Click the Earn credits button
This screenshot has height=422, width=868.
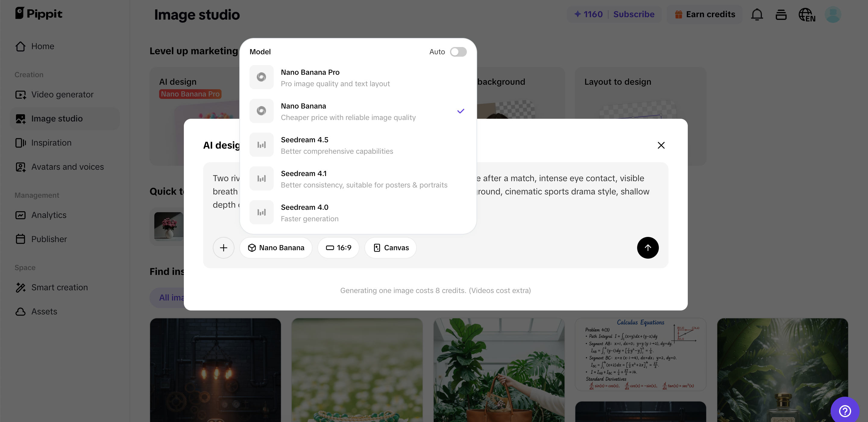pyautogui.click(x=705, y=14)
